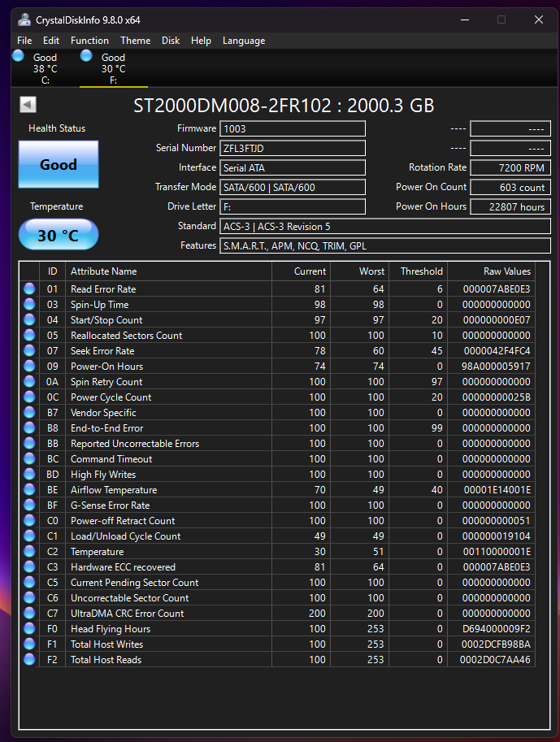The width and height of the screenshot is (560, 742).
Task: Click the status orb for Read Error Rate
Action: point(30,289)
